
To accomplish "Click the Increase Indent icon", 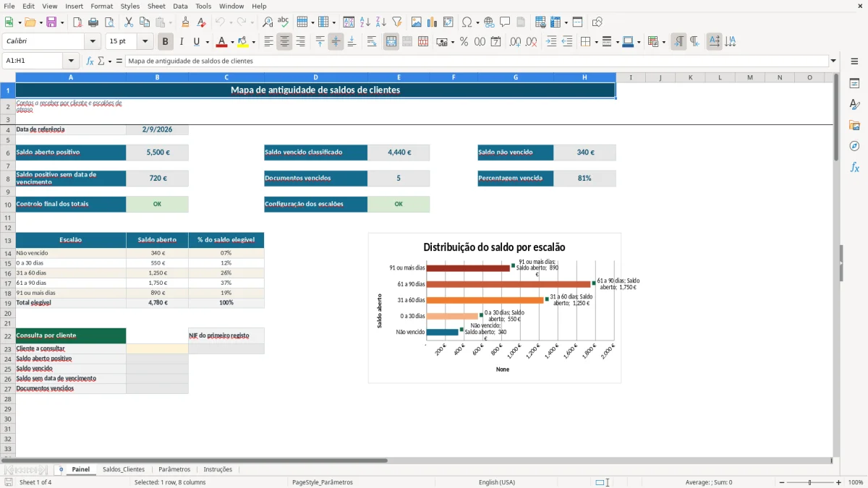I will click(x=551, y=42).
